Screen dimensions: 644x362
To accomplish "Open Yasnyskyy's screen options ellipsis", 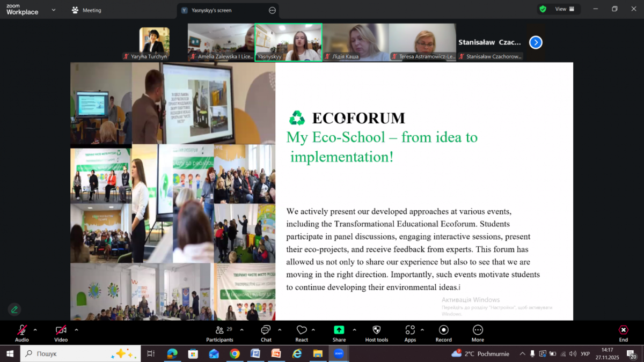I will (x=272, y=10).
